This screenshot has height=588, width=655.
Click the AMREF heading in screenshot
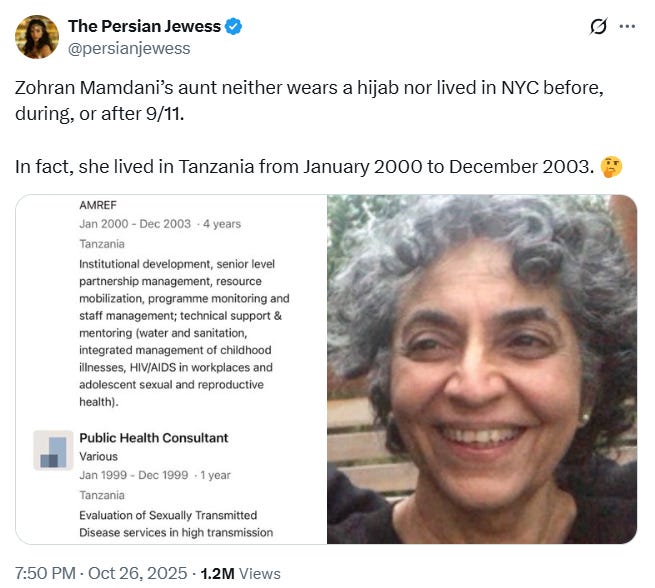coord(98,205)
